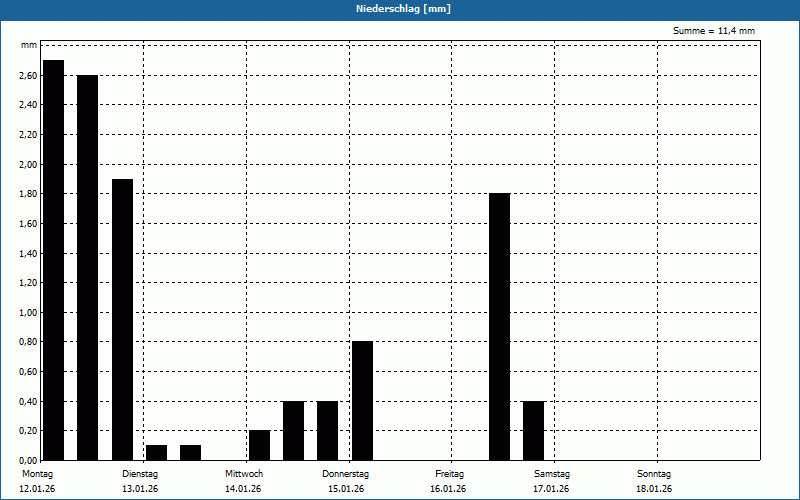Click the 'mm' unit label on the y-axis
Image resolution: width=800 pixels, height=500 pixels.
click(29, 45)
